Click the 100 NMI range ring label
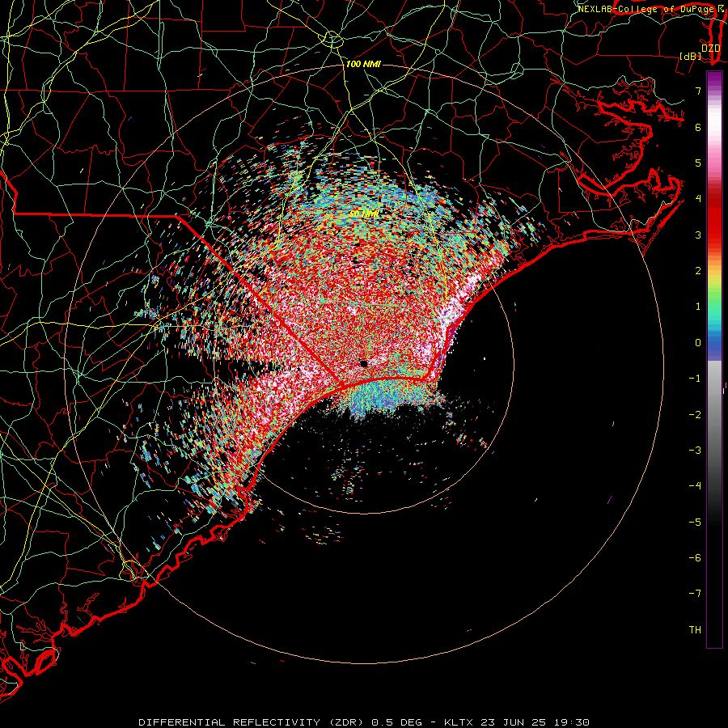Image resolution: width=728 pixels, height=728 pixels. 363,64
